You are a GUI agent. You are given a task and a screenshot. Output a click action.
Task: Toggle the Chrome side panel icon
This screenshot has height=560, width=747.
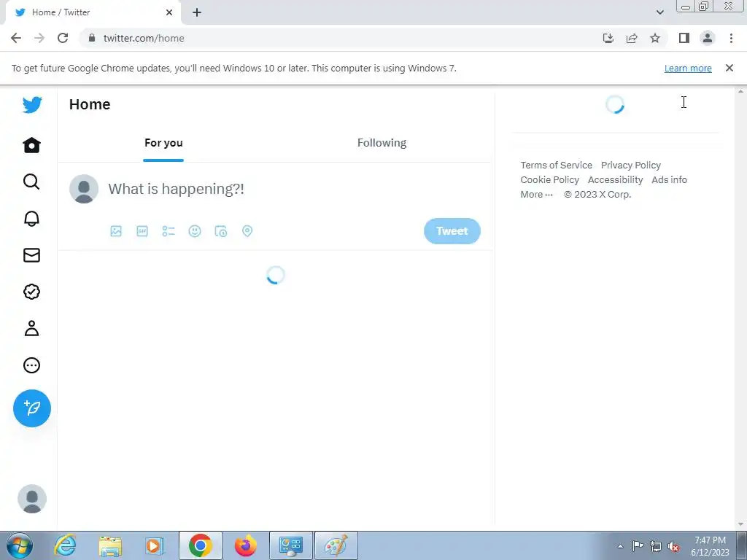(684, 38)
